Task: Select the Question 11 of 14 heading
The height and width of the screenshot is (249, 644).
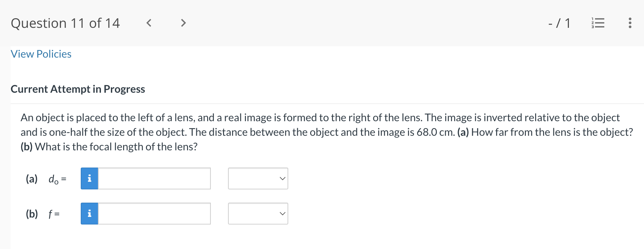Action: click(x=66, y=23)
